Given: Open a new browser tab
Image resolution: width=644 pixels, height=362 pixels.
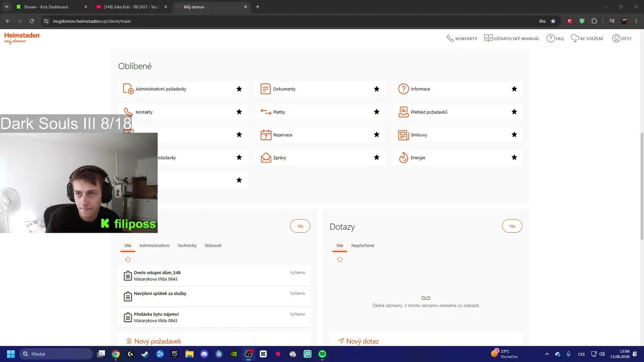Looking at the screenshot, I should point(258,7).
